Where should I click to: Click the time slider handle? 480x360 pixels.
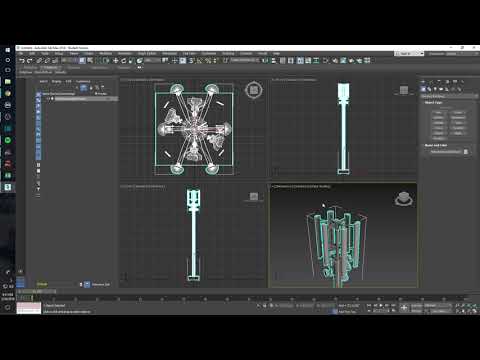click(37, 292)
